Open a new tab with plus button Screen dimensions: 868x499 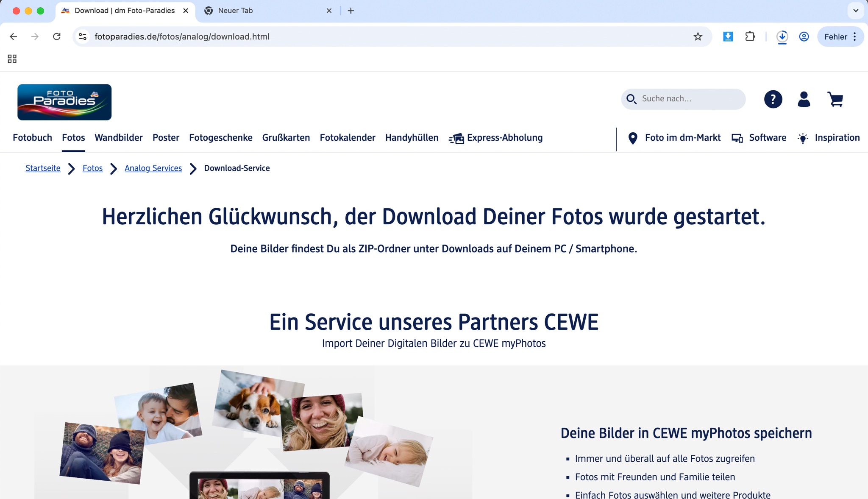351,11
